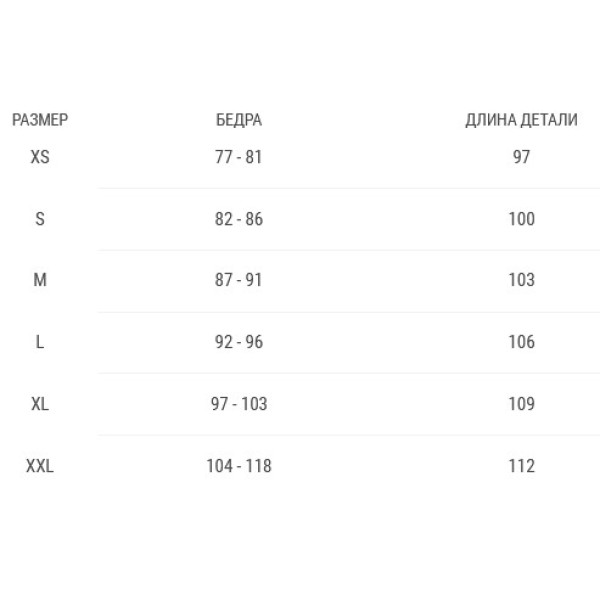Click hip value 92 - 96

[x=239, y=342]
